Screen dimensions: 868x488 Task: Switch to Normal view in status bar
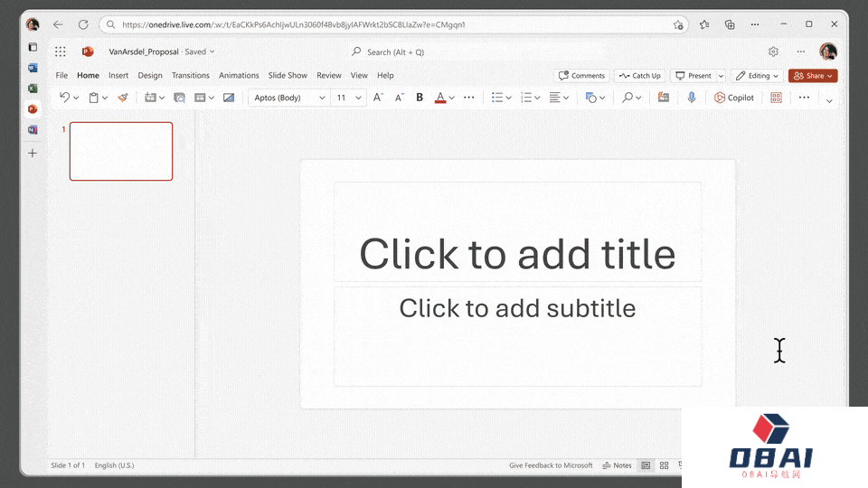(646, 465)
